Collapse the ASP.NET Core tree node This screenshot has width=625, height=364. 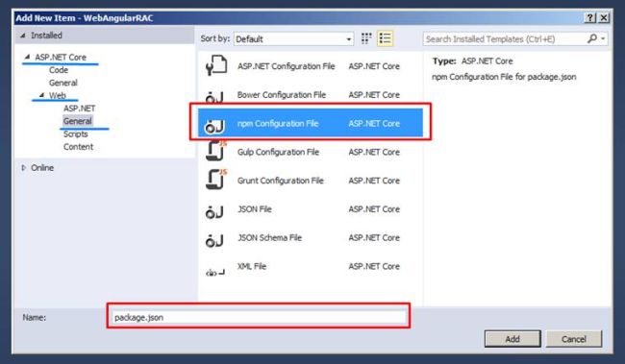pos(27,57)
